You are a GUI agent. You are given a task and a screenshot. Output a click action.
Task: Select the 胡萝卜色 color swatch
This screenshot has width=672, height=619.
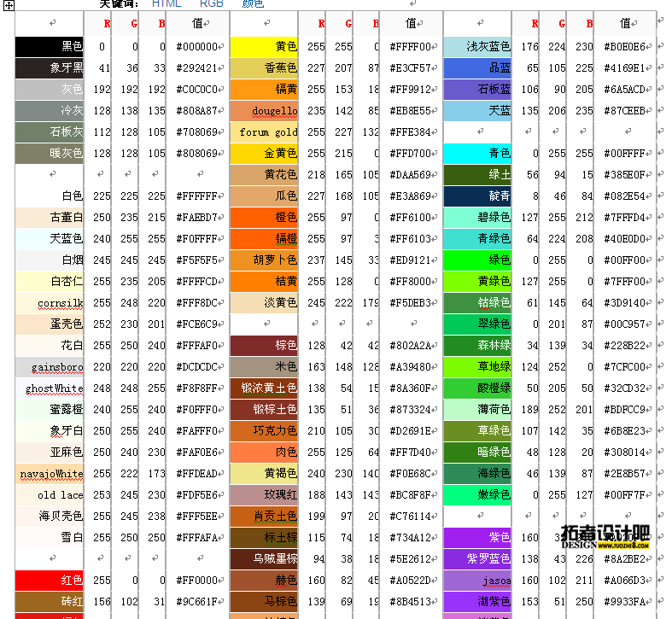tap(264, 260)
